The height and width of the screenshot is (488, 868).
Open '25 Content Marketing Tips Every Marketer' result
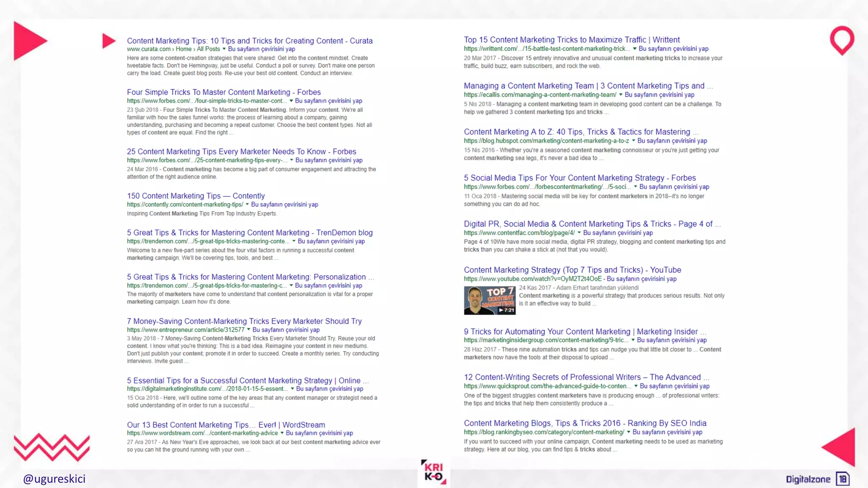click(x=242, y=151)
